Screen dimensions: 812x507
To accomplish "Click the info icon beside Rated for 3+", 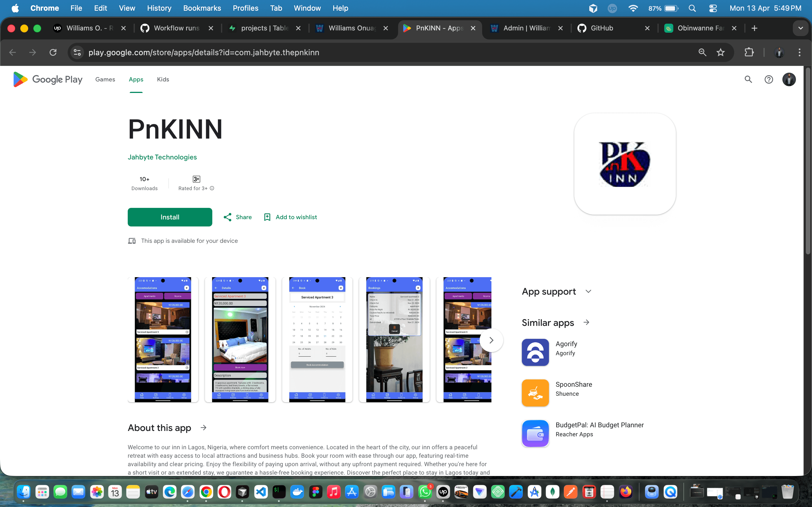I will tap(212, 188).
